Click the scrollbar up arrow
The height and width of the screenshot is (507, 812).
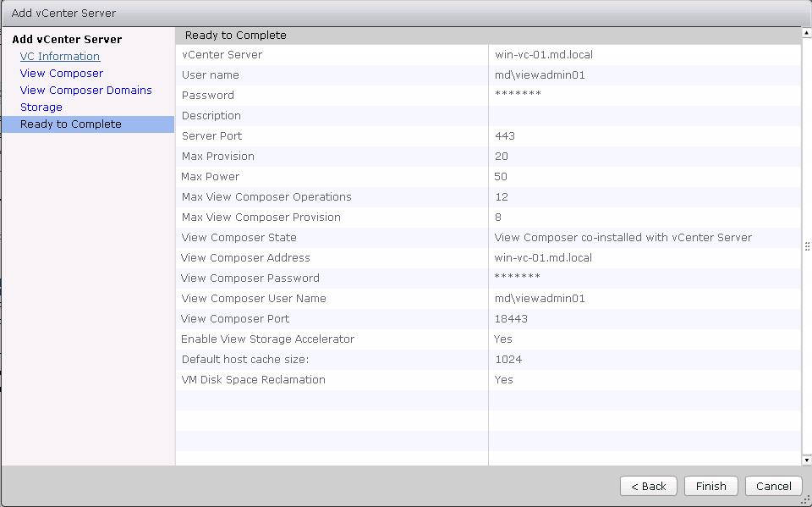pos(806,33)
